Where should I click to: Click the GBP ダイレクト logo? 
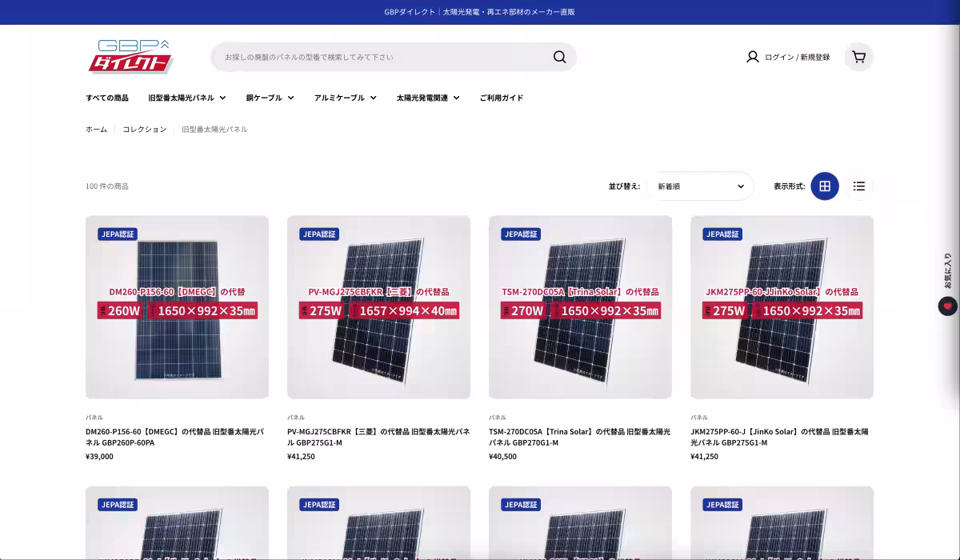tap(130, 57)
